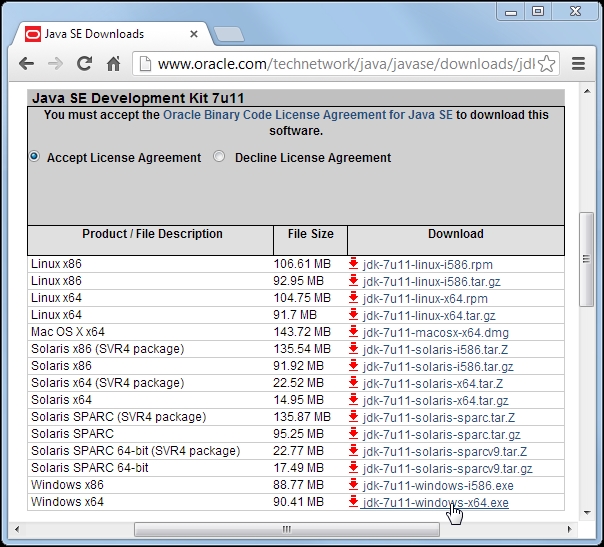Click horizontal scrollbar left arrow

tap(17, 529)
